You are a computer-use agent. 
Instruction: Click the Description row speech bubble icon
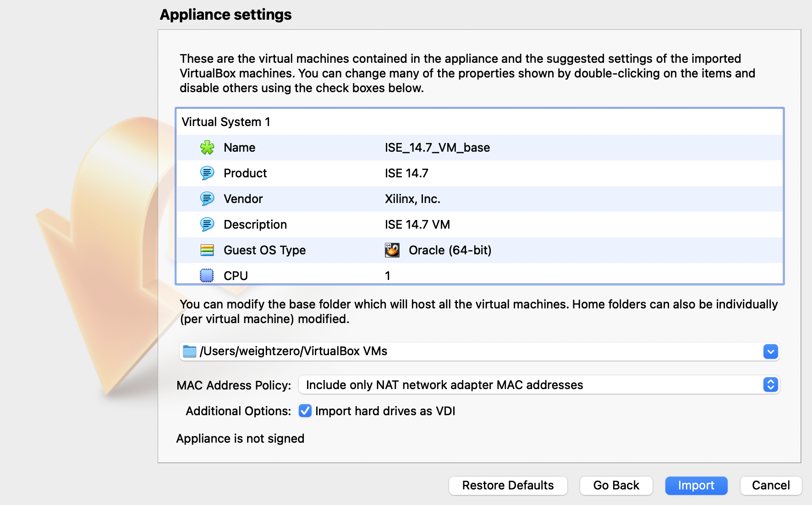207,225
